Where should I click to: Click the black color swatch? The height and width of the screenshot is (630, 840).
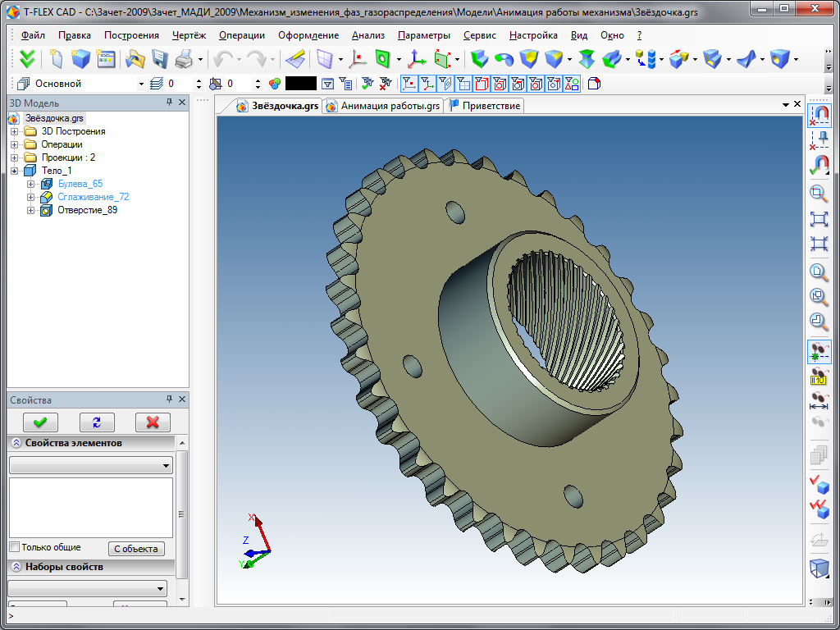300,84
